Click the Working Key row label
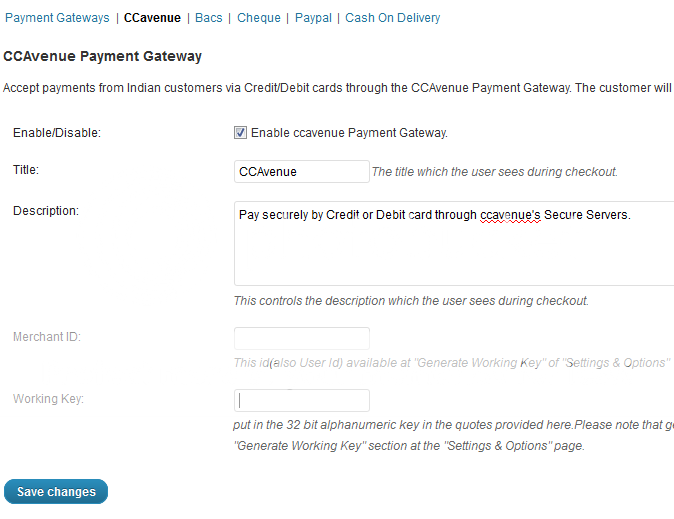This screenshot has height=519, width=674. (x=48, y=399)
